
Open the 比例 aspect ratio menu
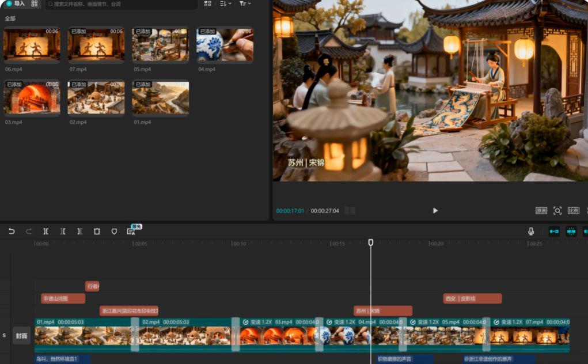[574, 211]
